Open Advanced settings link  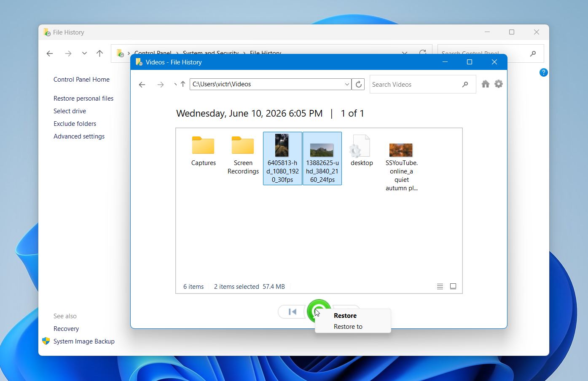click(79, 136)
